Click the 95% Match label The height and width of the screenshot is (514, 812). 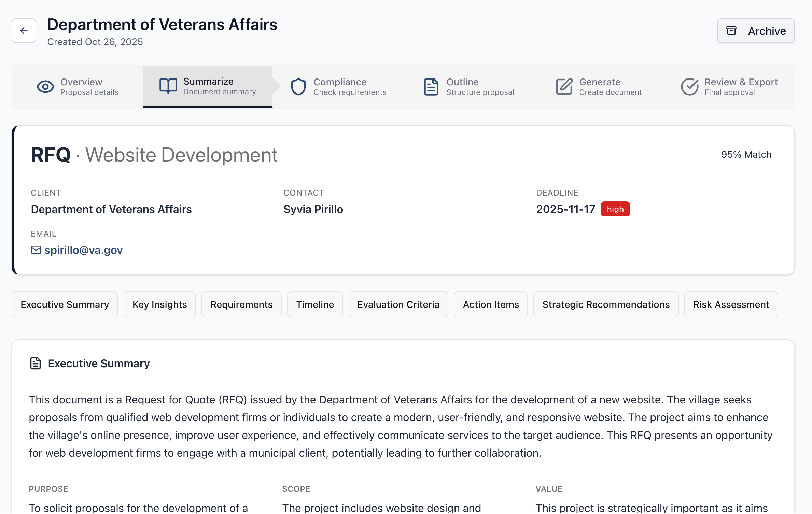coord(746,155)
